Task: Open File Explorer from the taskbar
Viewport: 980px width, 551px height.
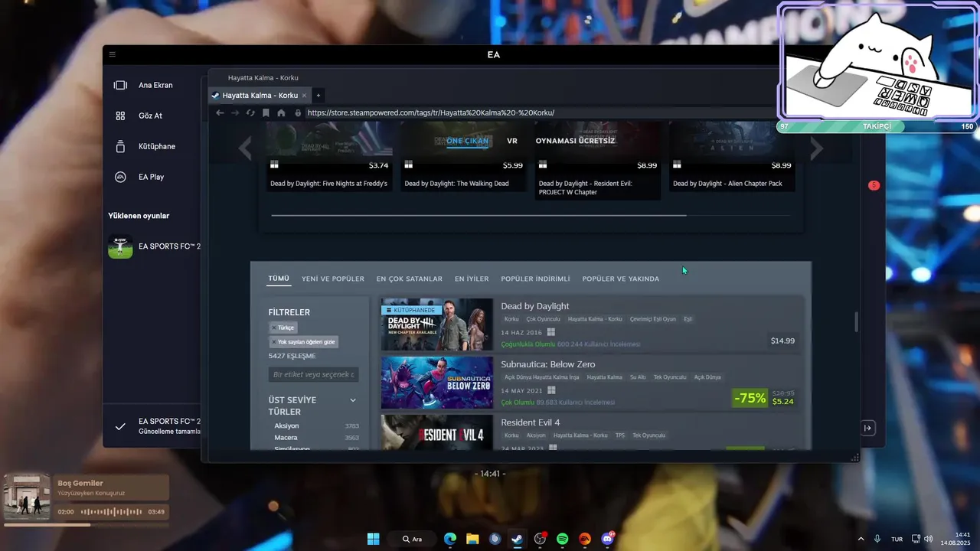Action: pos(472,539)
